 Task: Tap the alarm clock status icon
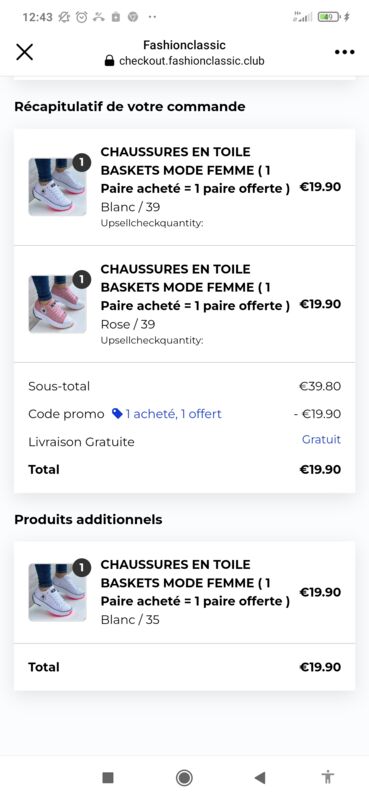click(82, 17)
